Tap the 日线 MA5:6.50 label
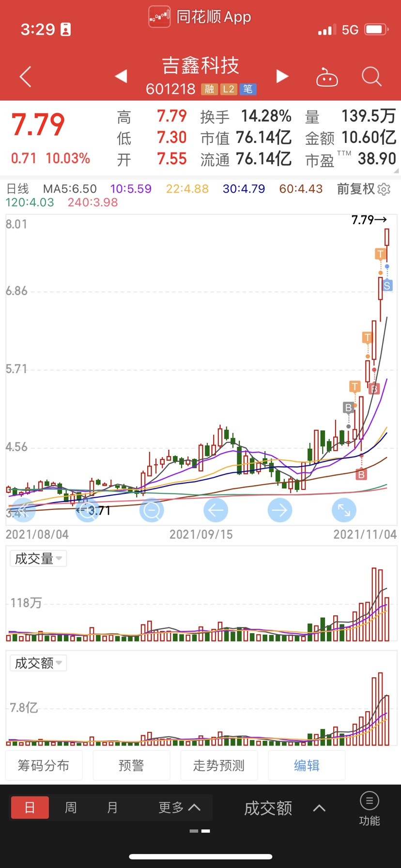The image size is (401, 868). (x=51, y=189)
